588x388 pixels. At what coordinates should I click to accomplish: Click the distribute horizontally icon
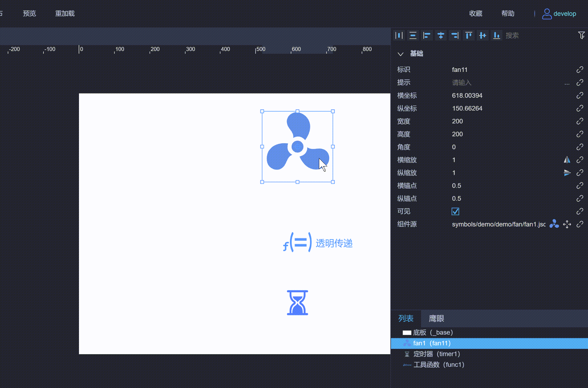point(399,35)
